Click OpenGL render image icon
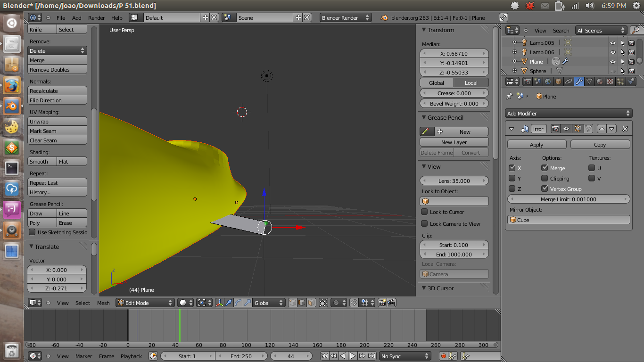Viewport: 644px width, 362px height. pyautogui.click(x=382, y=303)
